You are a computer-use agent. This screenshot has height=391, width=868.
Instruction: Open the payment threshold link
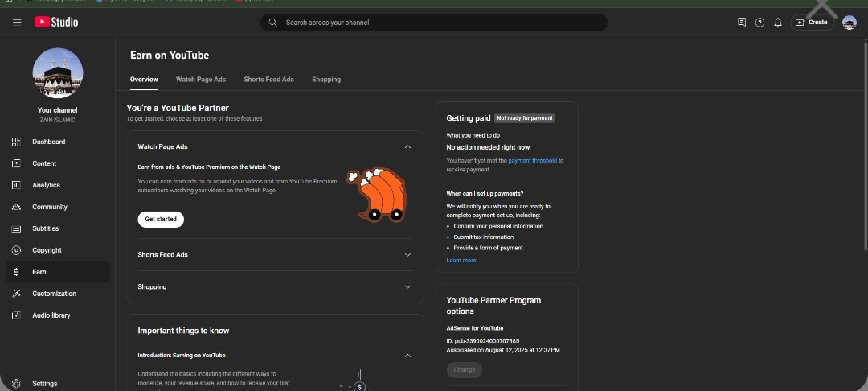[x=533, y=161]
